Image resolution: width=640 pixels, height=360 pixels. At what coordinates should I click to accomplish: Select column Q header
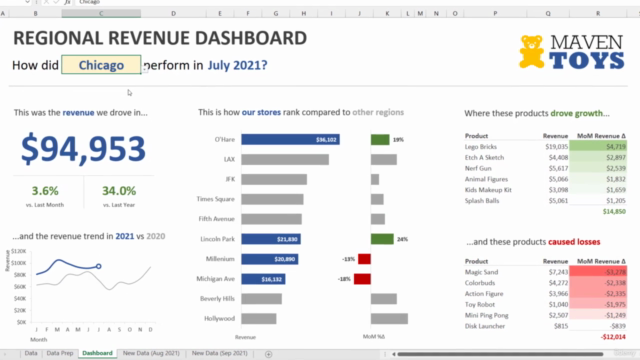point(548,13)
